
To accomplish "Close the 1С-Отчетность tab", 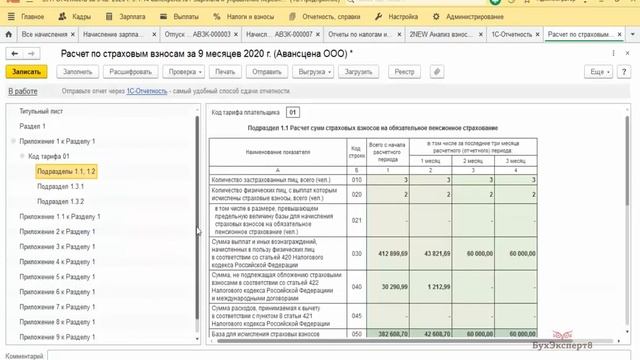I will (538, 35).
